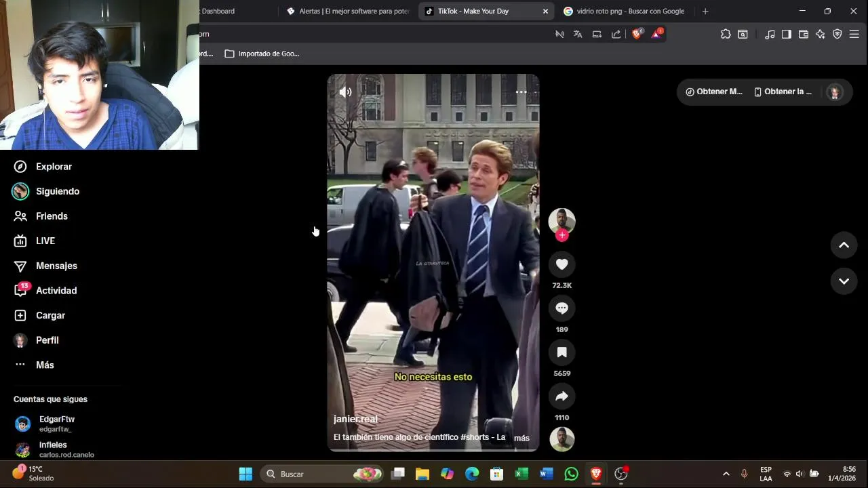Open Word from taskbar
This screenshot has height=488, width=868.
[x=547, y=474]
